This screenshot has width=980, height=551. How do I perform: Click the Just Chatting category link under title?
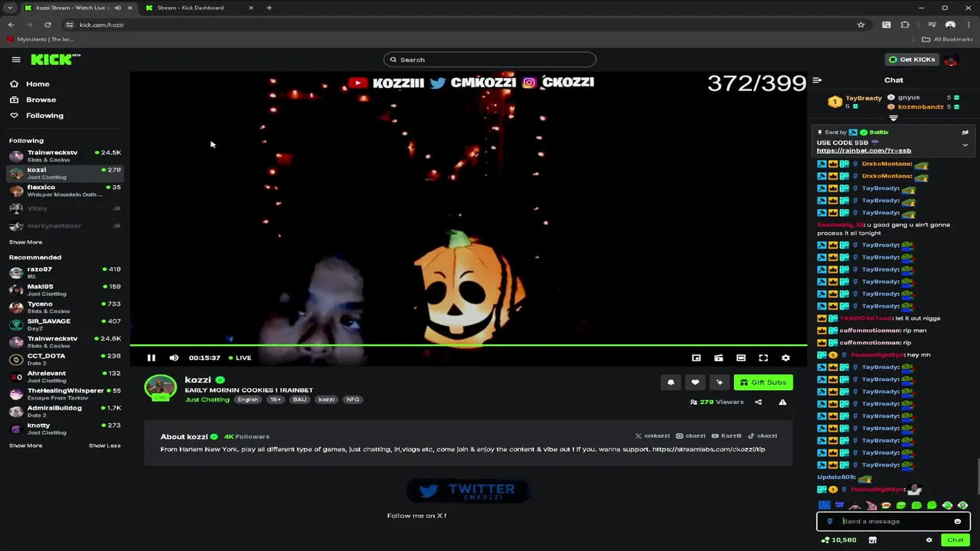point(207,399)
